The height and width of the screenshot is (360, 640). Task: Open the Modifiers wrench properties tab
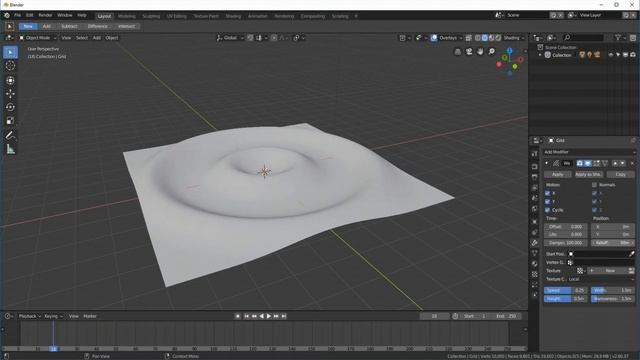tap(535, 242)
